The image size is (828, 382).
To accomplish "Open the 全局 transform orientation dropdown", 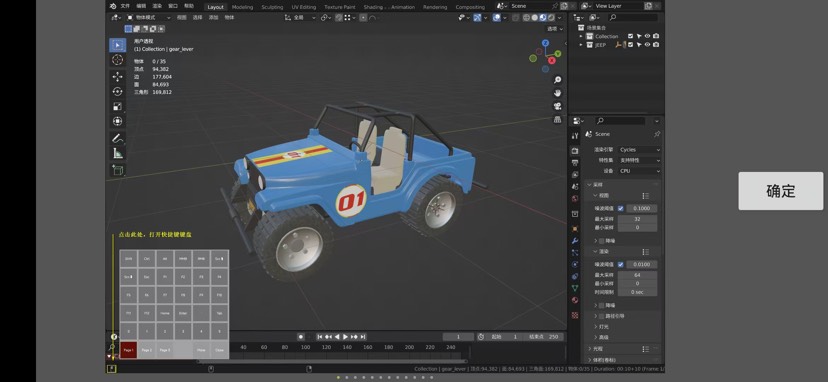I will [x=300, y=17].
